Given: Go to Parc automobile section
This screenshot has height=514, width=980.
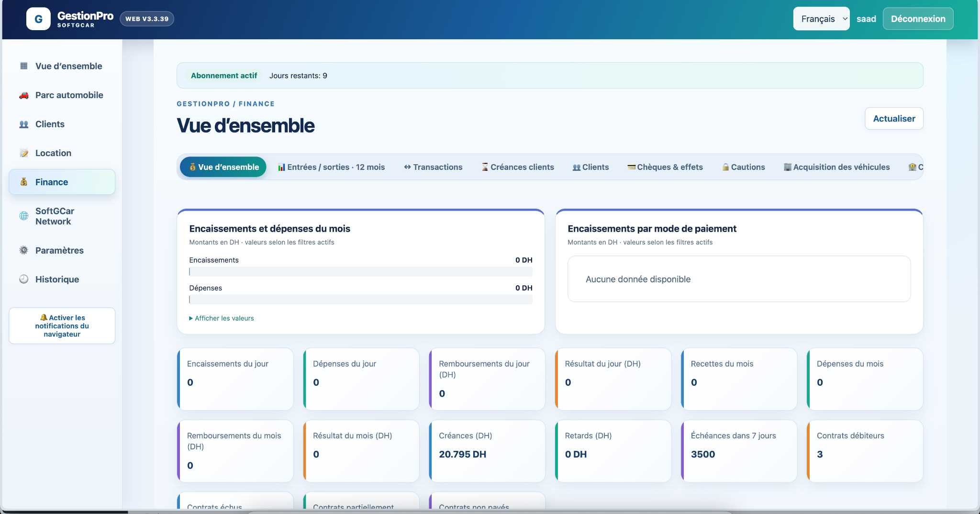Looking at the screenshot, I should click(x=62, y=95).
